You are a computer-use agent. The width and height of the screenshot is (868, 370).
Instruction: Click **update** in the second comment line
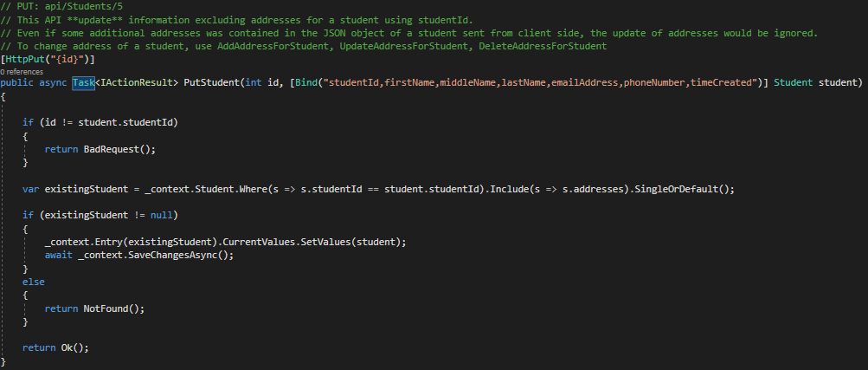[94, 21]
